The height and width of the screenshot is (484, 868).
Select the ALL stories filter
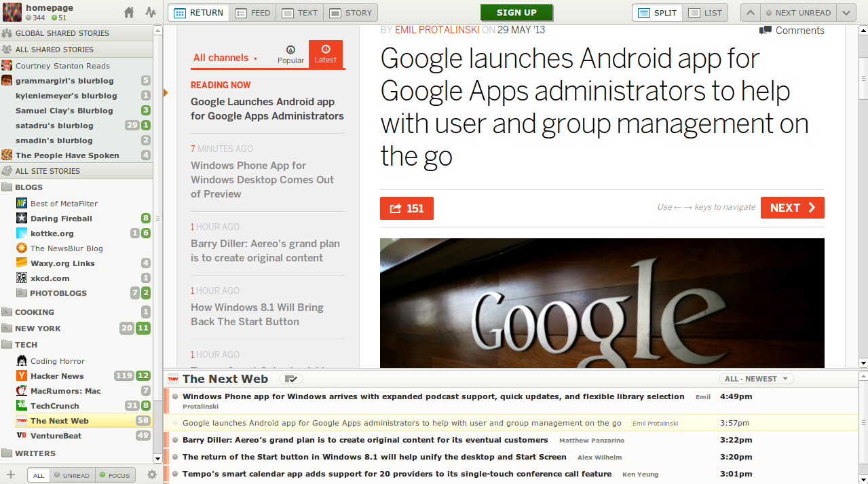pos(39,475)
